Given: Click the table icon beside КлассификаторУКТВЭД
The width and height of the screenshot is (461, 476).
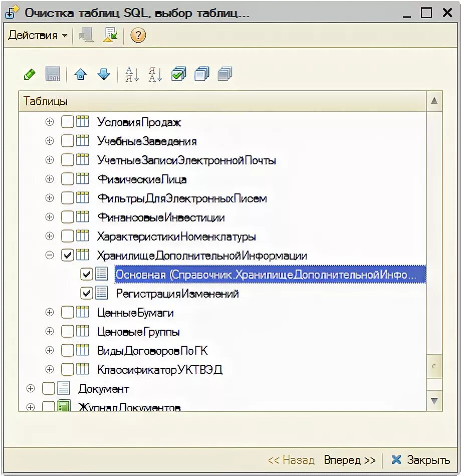Looking at the screenshot, I should pos(83,369).
